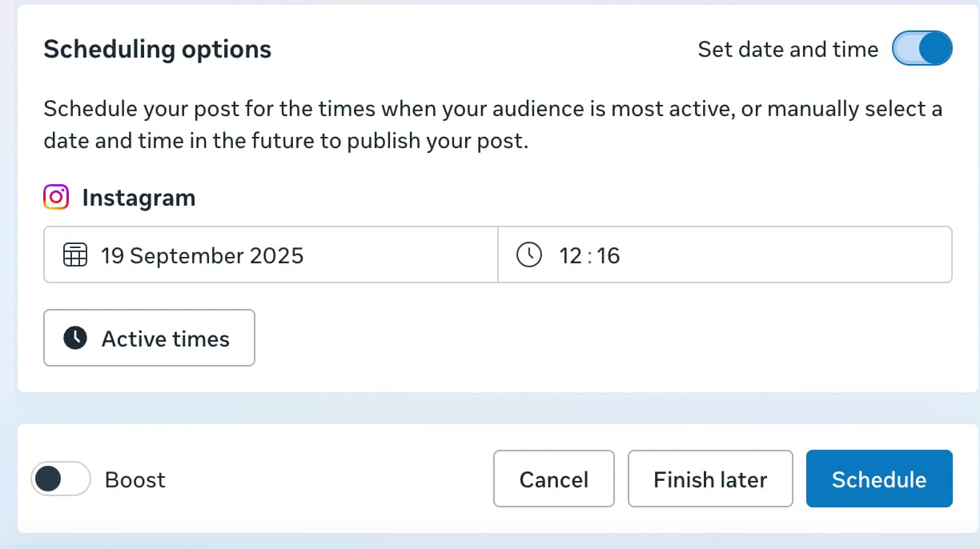Select the hour value 12
Viewport: 980px width, 549px height.
(x=571, y=256)
